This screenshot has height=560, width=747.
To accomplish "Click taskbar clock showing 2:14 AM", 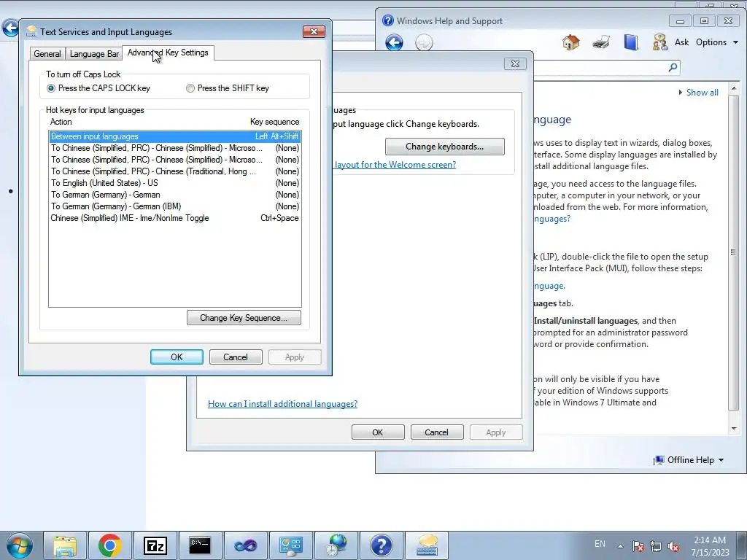I will (710, 546).
